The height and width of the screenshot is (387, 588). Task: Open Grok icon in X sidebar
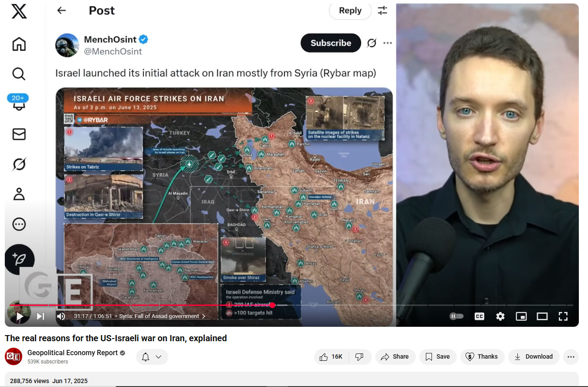(19, 164)
